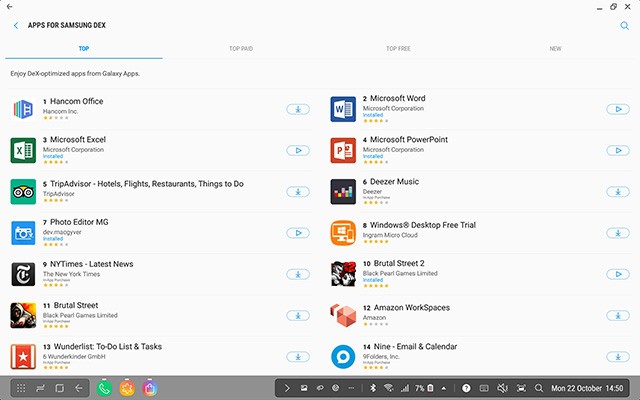
Task: Select the Brutal Street 2 thumbnail
Action: (x=343, y=274)
